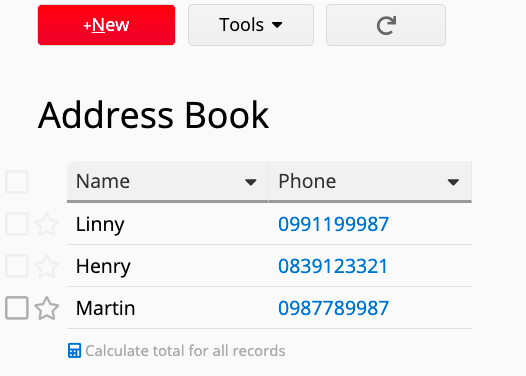Image resolution: width=526 pixels, height=376 pixels.
Task: Open the Martin name cell
Action: [168, 308]
